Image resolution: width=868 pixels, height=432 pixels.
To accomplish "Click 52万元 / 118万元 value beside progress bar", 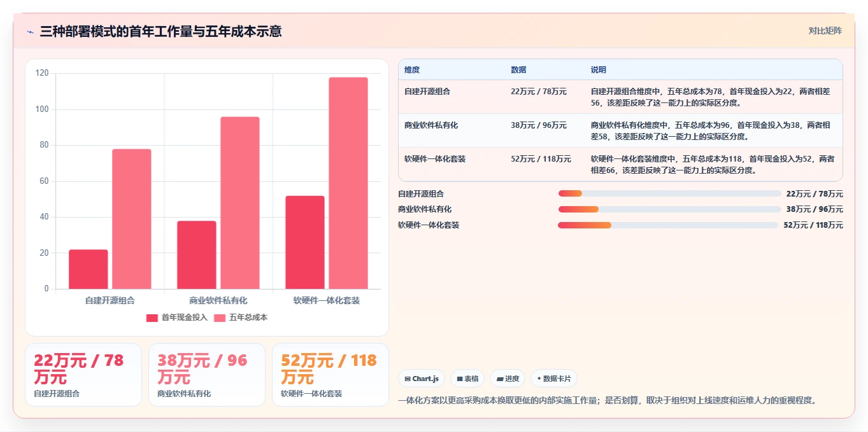I will [x=813, y=225].
